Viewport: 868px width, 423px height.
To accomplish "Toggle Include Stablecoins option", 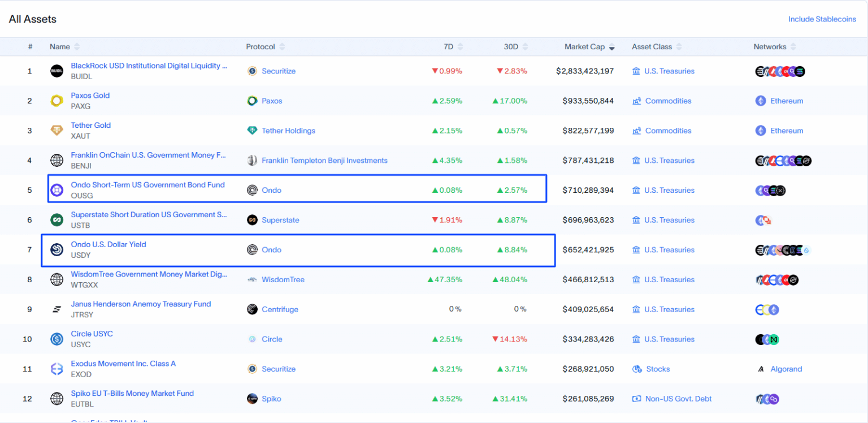I will point(822,19).
